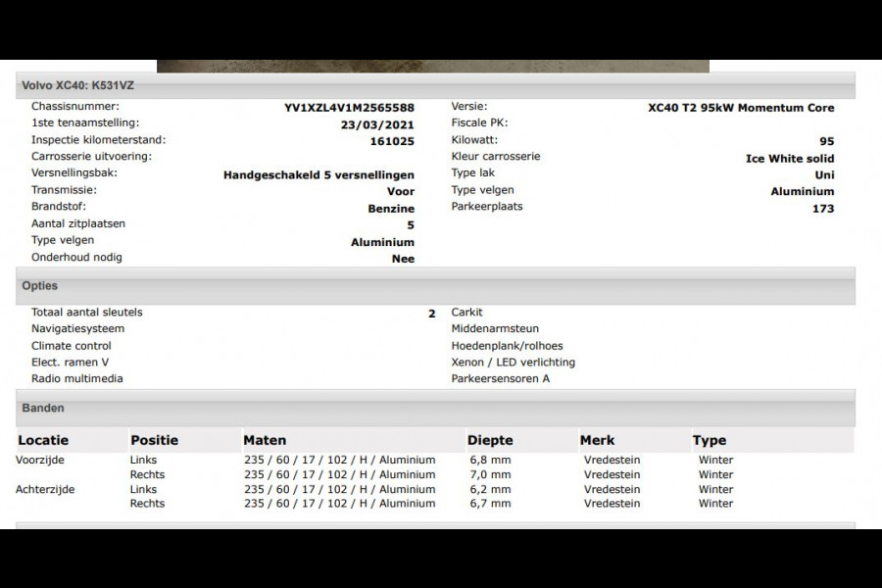
Task: Select the Benzine fuel type value
Action: click(392, 209)
